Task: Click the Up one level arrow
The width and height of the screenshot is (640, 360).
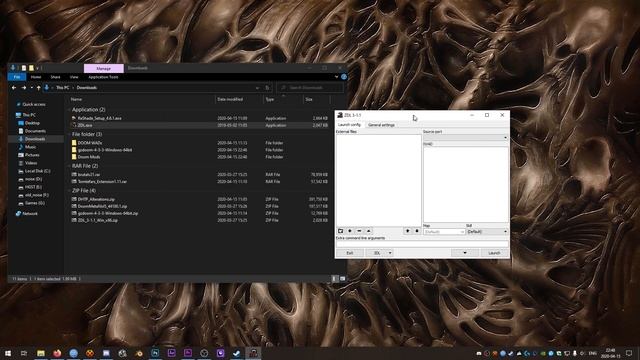Action: (39, 88)
